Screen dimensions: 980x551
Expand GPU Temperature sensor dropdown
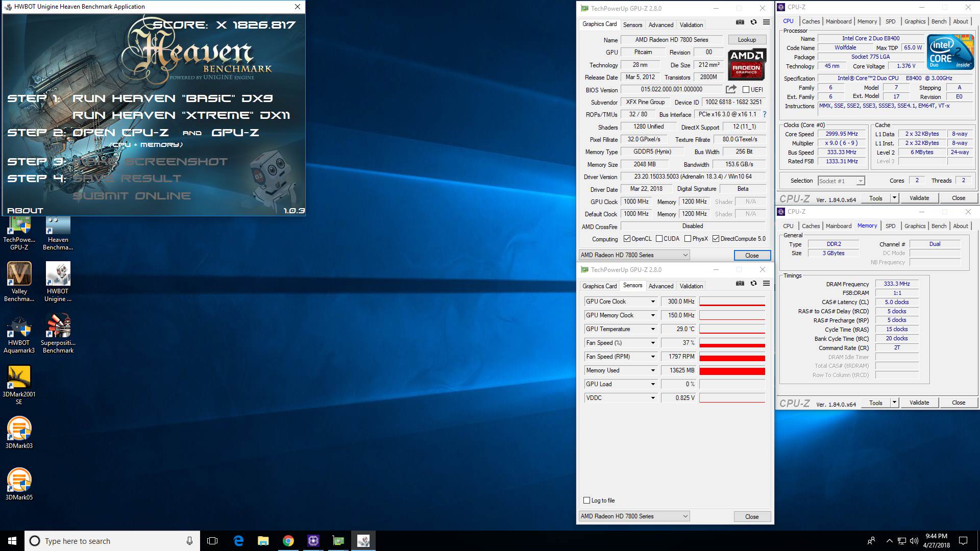pos(652,329)
